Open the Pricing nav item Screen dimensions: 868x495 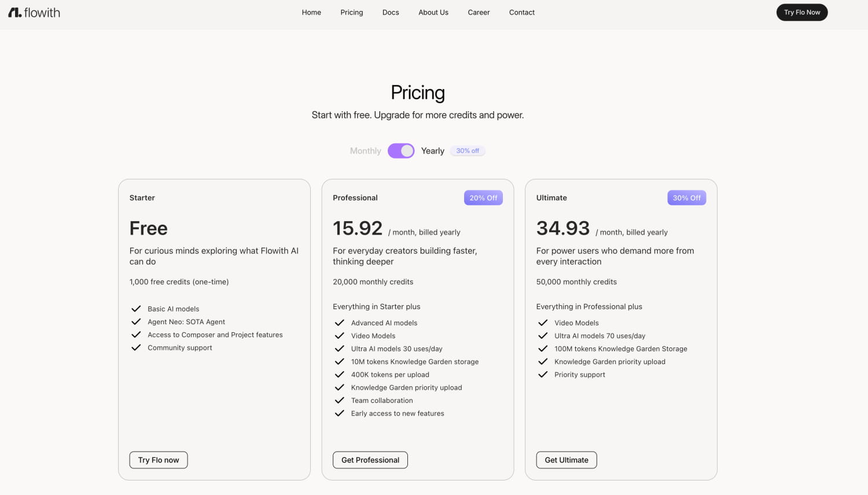pos(352,12)
